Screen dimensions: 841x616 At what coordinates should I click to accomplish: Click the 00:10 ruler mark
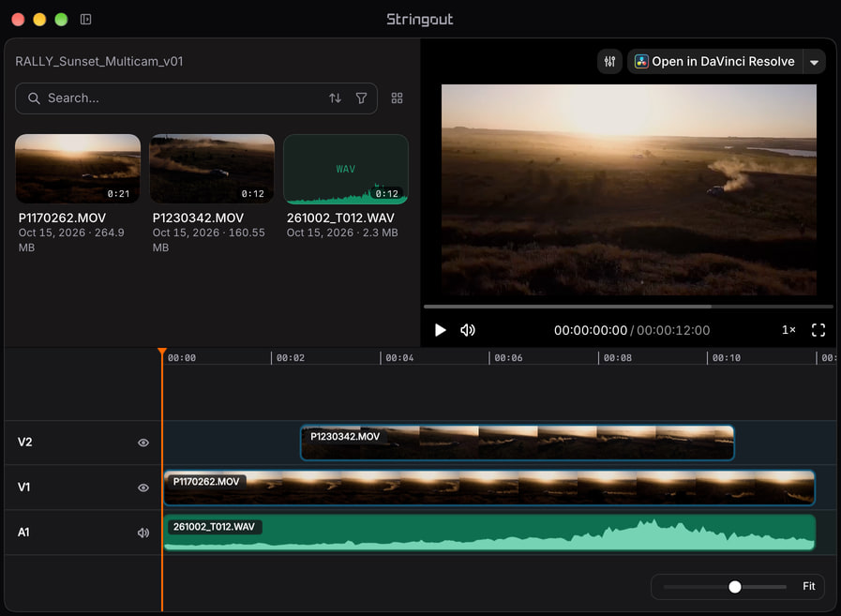pos(727,358)
